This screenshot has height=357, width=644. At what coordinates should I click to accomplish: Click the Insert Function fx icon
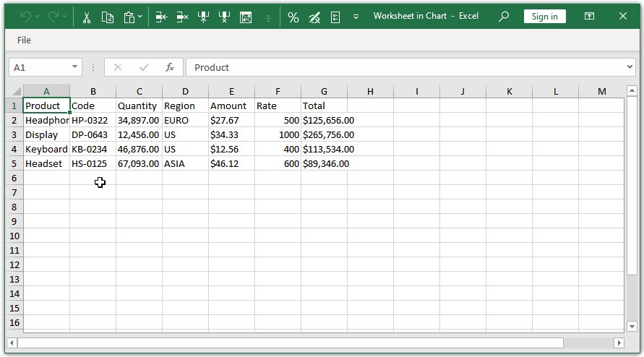click(170, 67)
